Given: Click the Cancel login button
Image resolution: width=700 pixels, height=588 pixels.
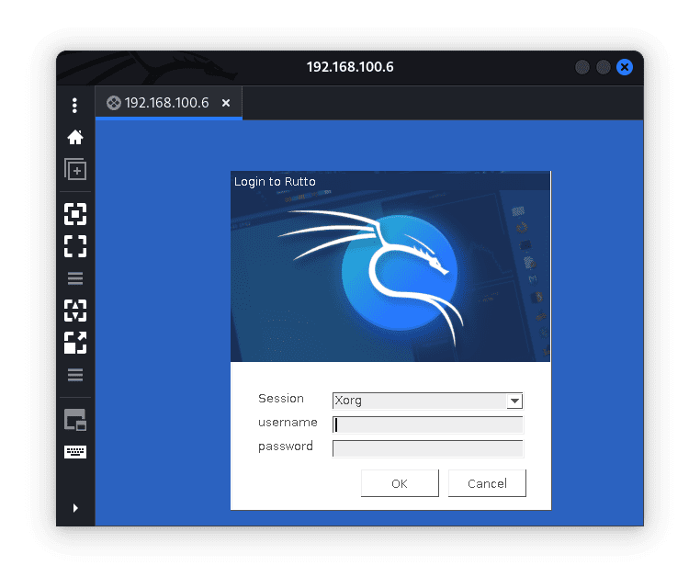Looking at the screenshot, I should [x=487, y=483].
